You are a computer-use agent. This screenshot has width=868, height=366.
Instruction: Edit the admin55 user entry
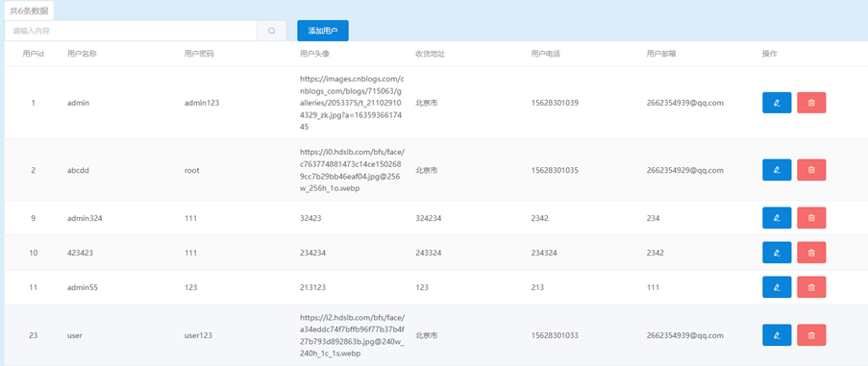777,287
